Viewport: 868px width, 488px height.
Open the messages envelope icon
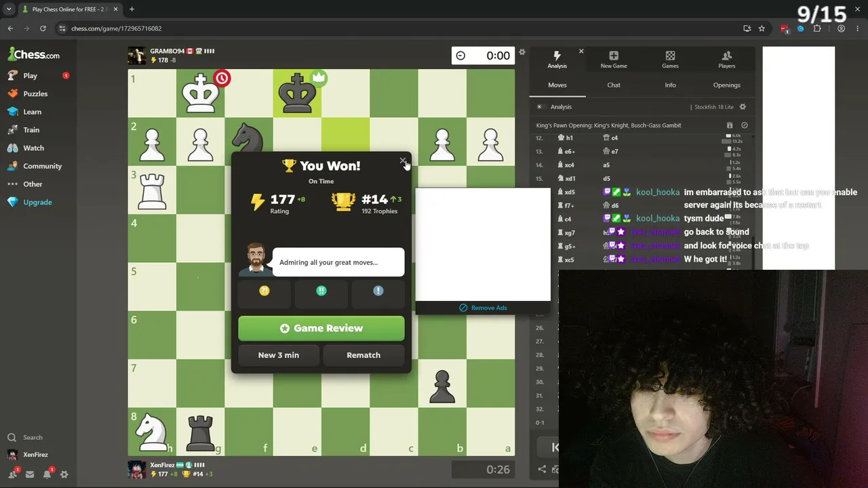pyautogui.click(x=30, y=474)
